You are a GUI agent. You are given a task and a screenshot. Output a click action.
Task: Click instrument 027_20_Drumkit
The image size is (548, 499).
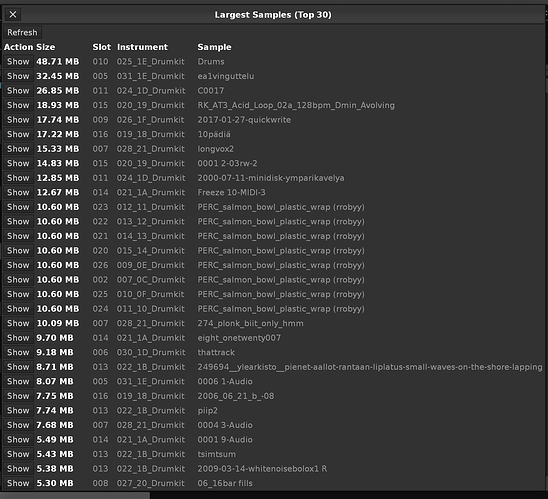pos(151,483)
